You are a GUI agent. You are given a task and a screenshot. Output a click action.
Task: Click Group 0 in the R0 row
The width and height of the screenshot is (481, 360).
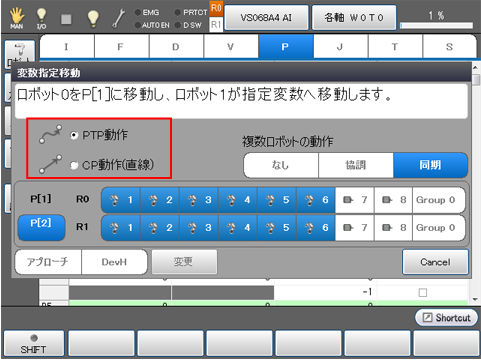point(439,200)
